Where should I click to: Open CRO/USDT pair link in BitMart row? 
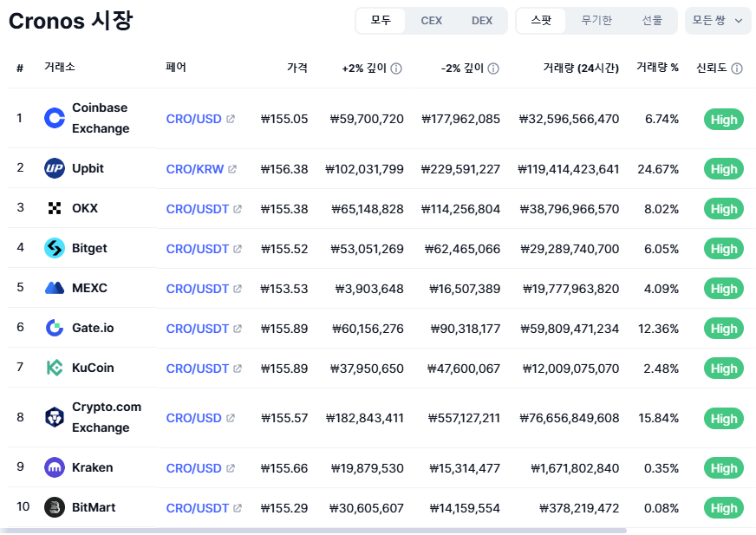click(197, 508)
